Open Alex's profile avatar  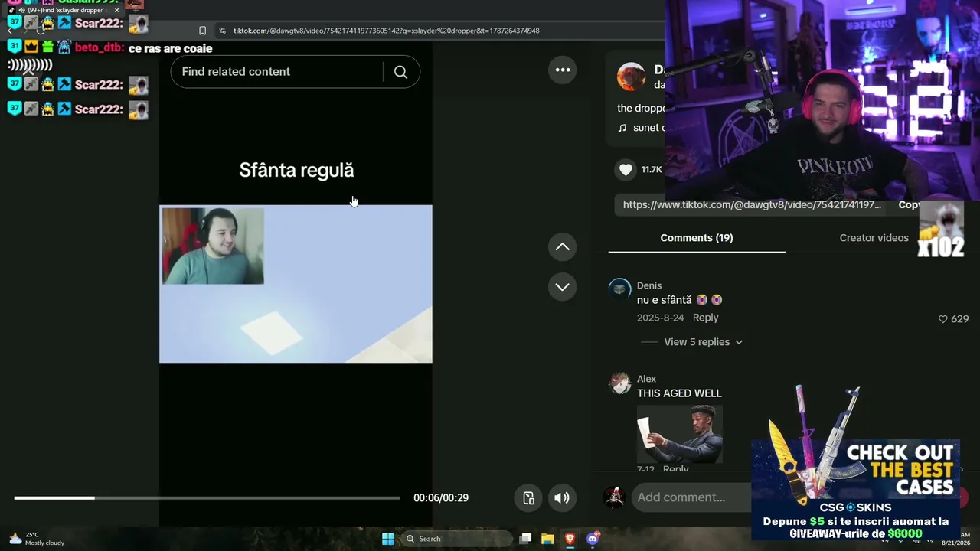tap(619, 383)
